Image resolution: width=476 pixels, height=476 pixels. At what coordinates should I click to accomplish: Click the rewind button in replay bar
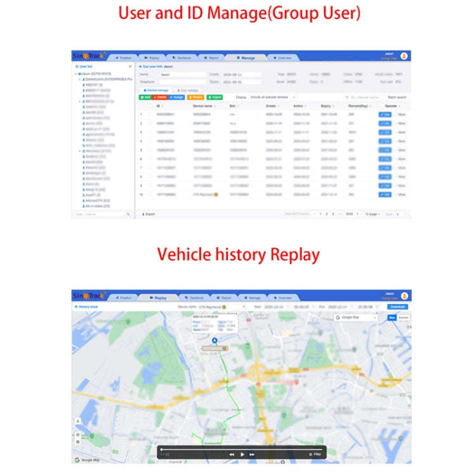pos(232,454)
